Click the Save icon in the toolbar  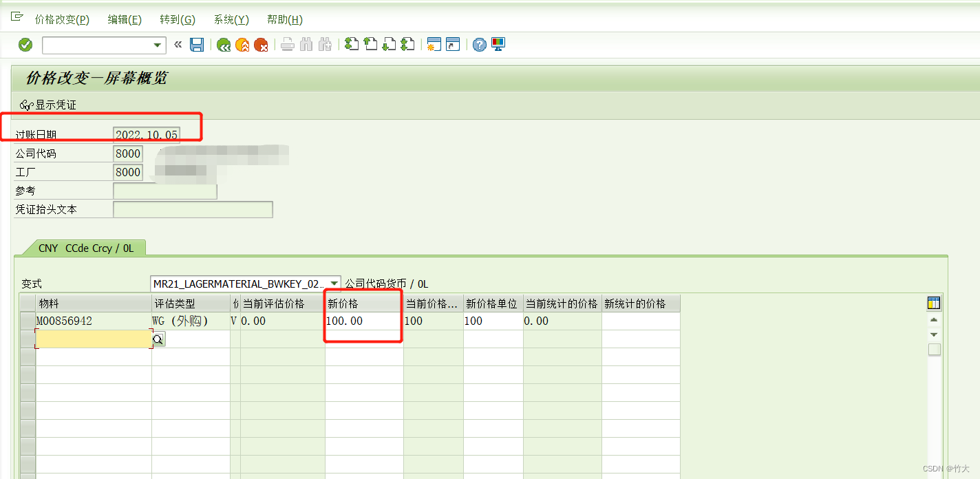[197, 44]
